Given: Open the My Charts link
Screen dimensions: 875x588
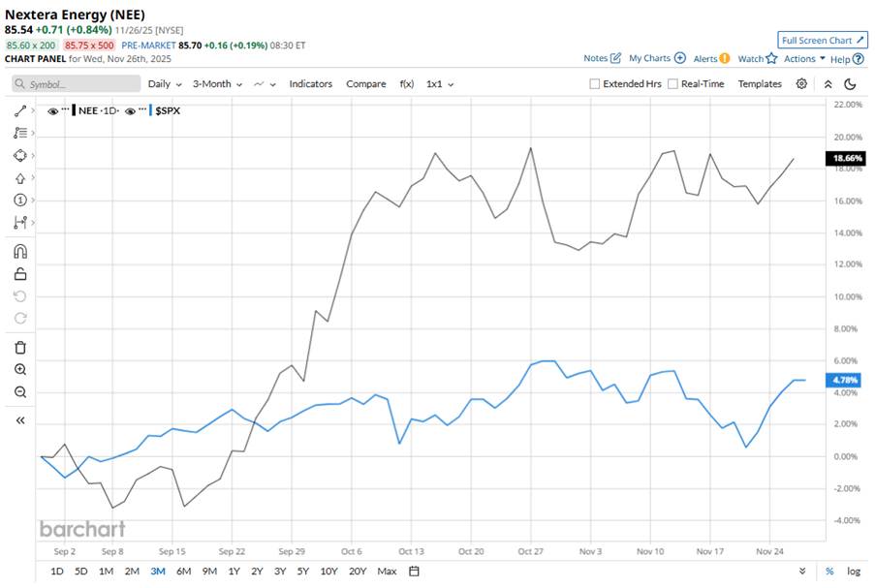Looking at the screenshot, I should pyautogui.click(x=657, y=59).
